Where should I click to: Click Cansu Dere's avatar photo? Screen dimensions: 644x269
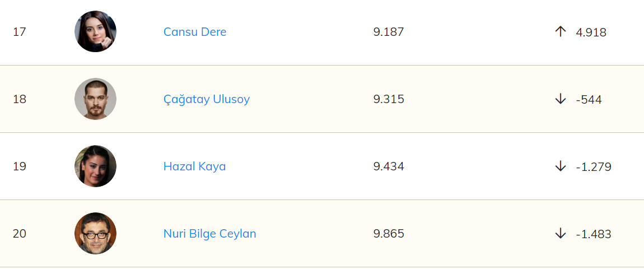pos(95,31)
